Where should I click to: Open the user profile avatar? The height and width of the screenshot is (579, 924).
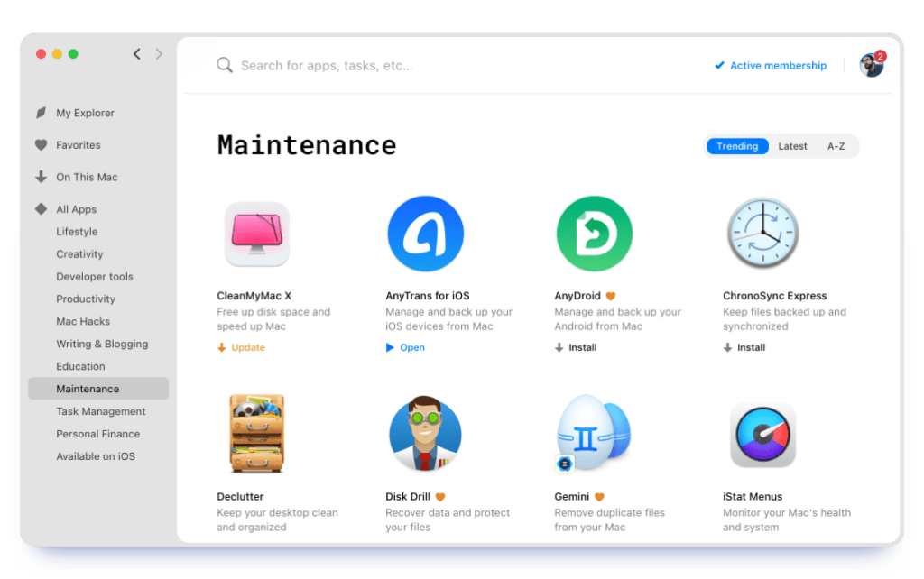[871, 65]
